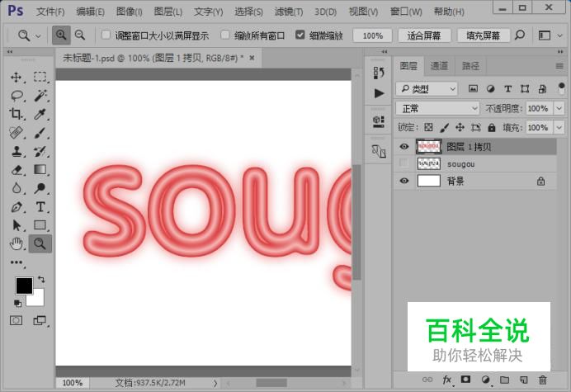Open the layer filter type dropdown
571x392 pixels.
[x=427, y=88]
